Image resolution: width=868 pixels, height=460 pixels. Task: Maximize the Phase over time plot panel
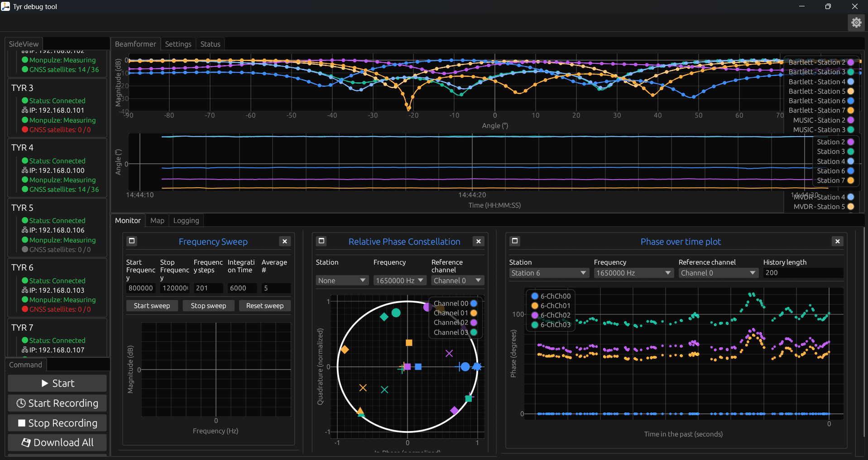click(x=515, y=241)
